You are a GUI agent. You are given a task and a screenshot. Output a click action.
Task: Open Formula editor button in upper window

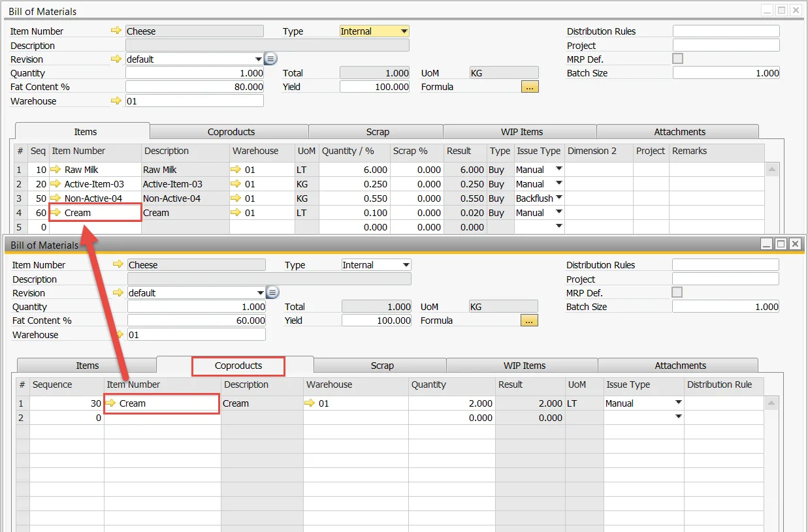coord(530,86)
